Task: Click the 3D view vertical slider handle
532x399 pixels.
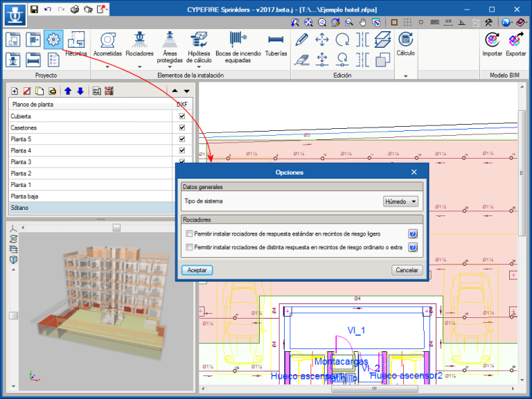Action: [x=12, y=315]
